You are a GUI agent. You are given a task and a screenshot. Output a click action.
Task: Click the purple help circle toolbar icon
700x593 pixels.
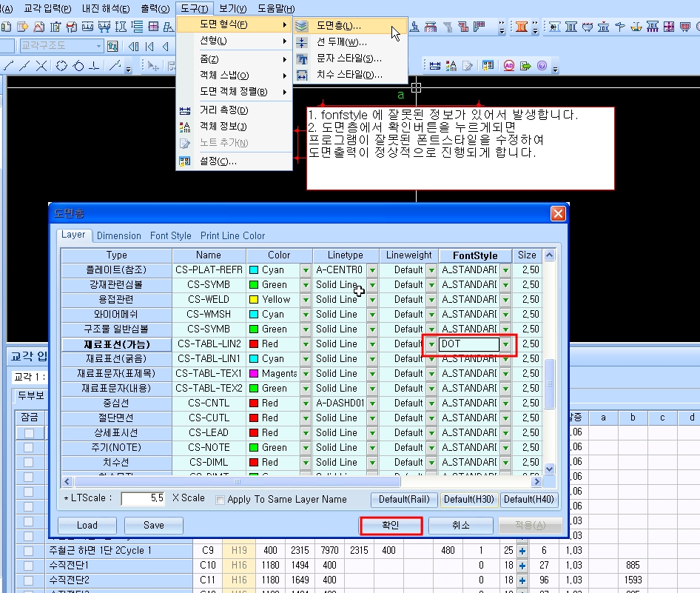(542, 66)
